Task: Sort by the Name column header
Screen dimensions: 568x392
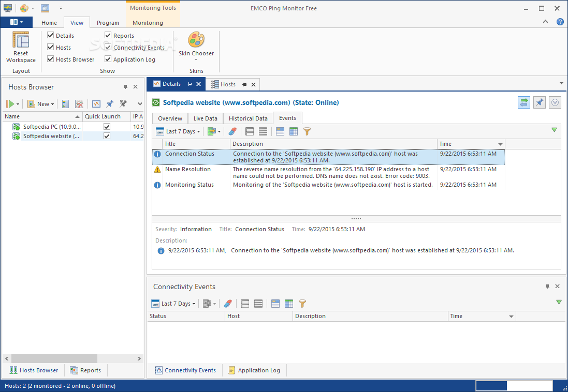Action: coord(42,116)
